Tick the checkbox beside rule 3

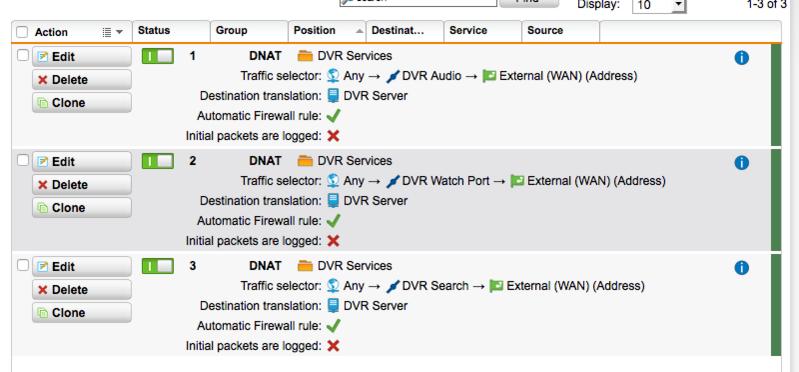coord(23,265)
